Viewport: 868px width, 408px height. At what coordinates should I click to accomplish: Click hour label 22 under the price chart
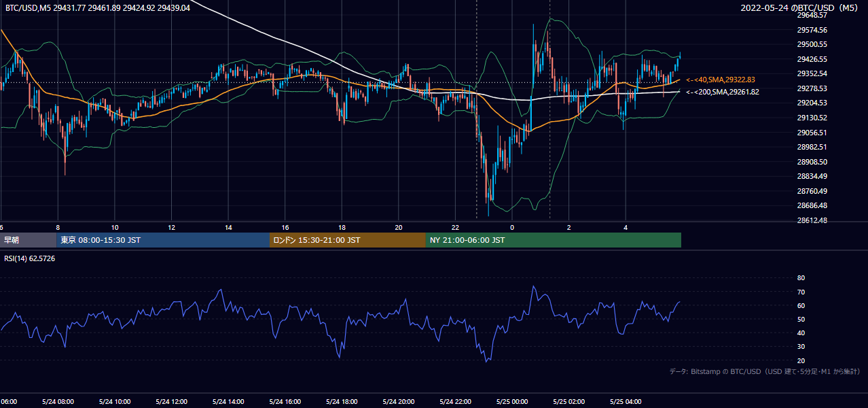(x=455, y=227)
